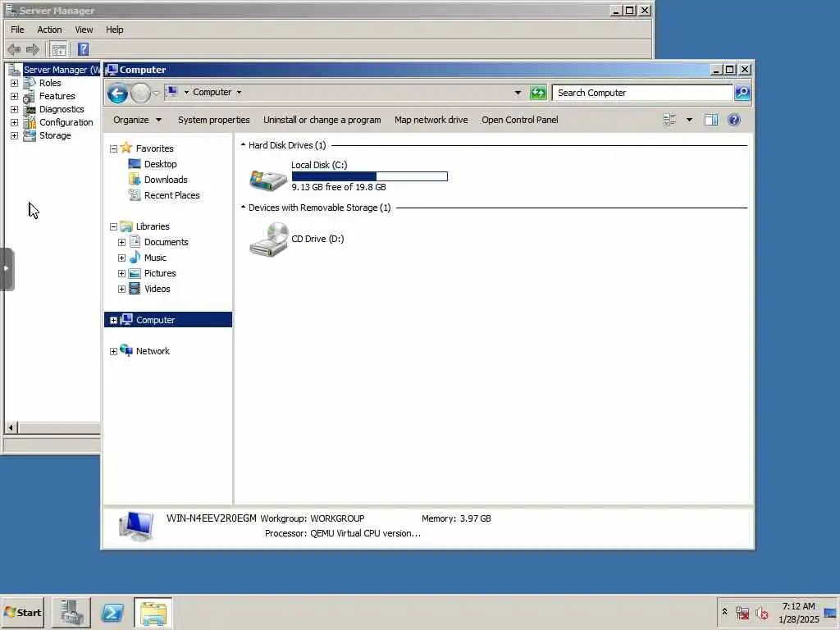The width and height of the screenshot is (840, 630).
Task: Click Windows Explorer taskbar button
Action: 153,613
